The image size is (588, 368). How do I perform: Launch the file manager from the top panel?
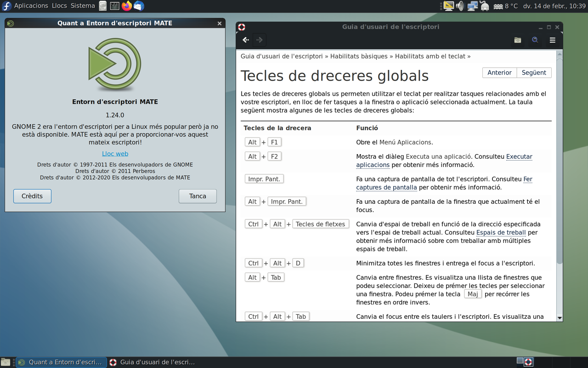coord(103,6)
